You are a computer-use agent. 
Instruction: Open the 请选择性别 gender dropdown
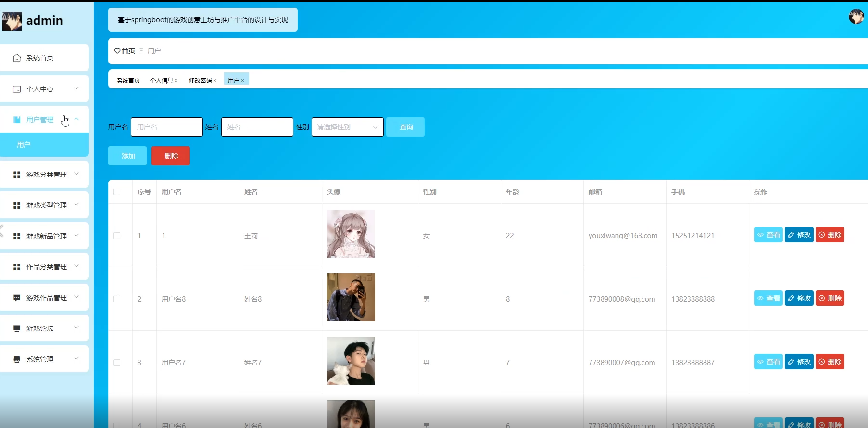348,127
